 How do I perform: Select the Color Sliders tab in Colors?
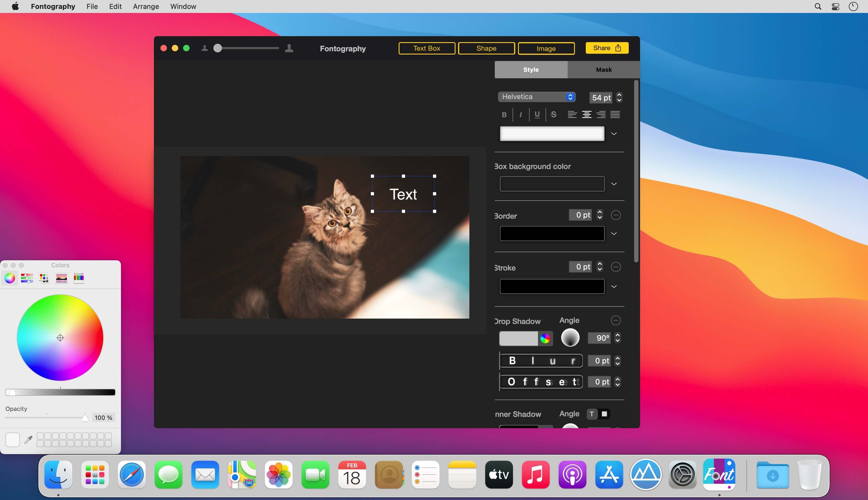pyautogui.click(x=27, y=278)
